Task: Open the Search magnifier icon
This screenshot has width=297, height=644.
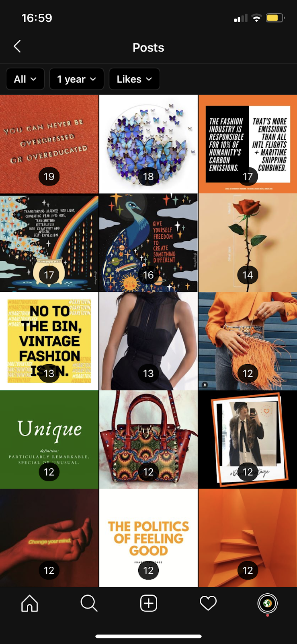Action: coord(89,603)
